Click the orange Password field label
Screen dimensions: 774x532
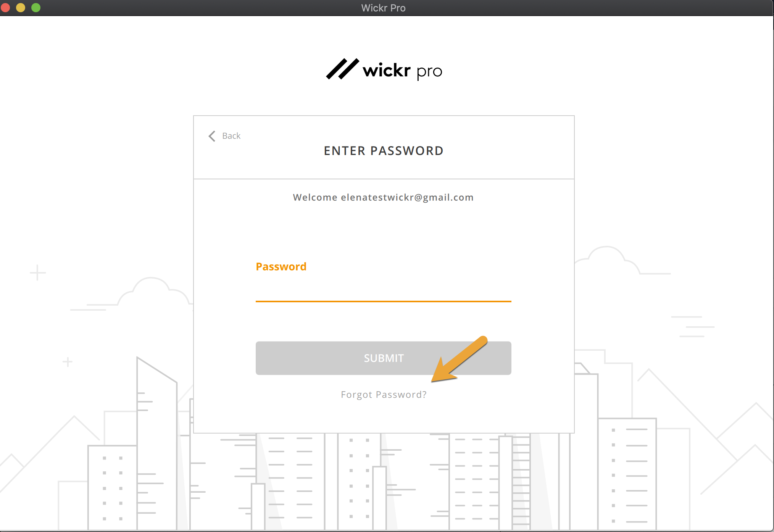(281, 266)
